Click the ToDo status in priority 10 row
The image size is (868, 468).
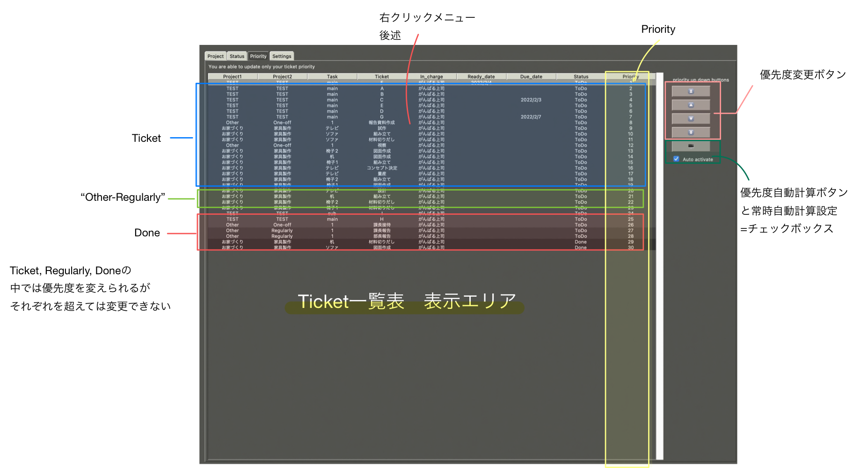[x=581, y=134]
